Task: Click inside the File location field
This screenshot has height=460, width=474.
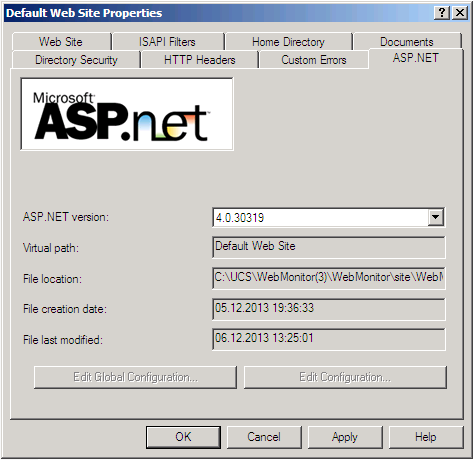Action: point(329,278)
